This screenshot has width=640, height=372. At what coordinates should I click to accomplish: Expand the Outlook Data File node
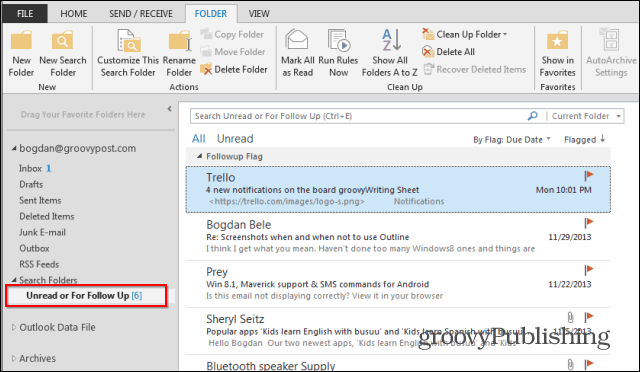point(14,327)
